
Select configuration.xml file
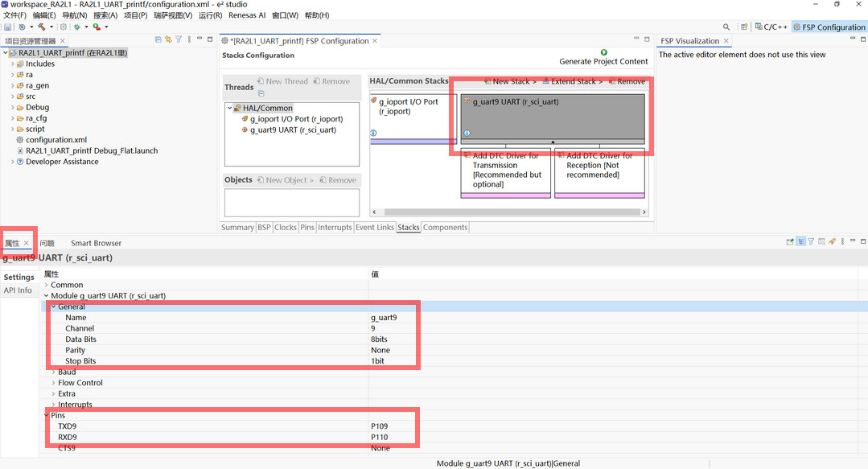[56, 140]
